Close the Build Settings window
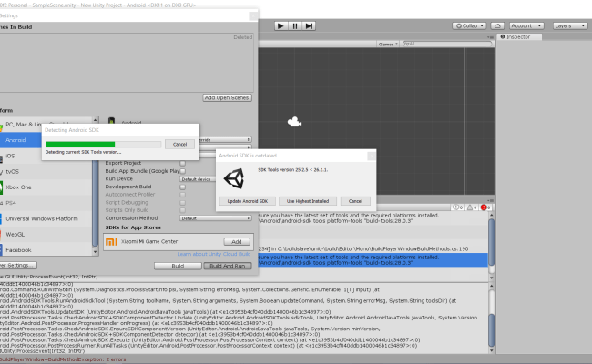 pyautogui.click(x=253, y=15)
